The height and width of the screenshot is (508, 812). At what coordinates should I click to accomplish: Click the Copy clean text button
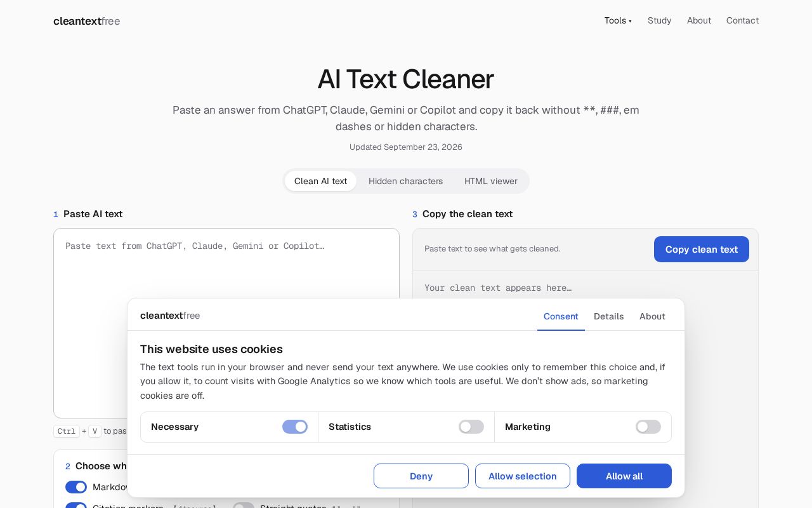pyautogui.click(x=701, y=250)
